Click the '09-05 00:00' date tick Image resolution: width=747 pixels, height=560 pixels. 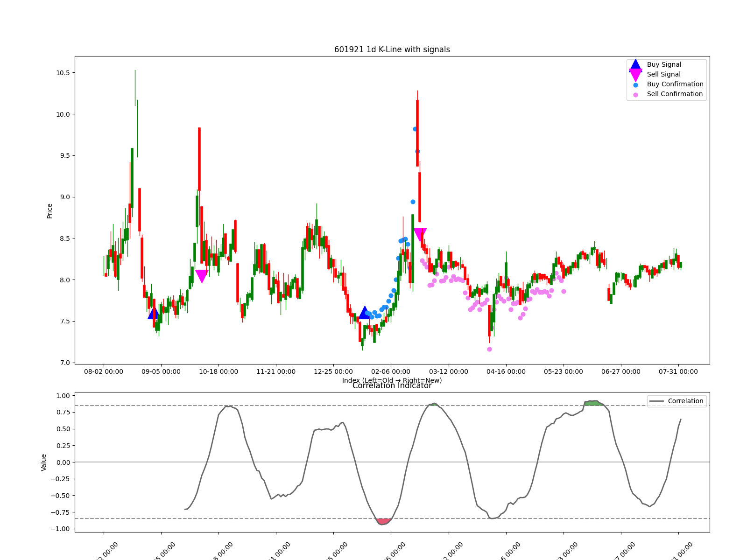tap(161, 372)
